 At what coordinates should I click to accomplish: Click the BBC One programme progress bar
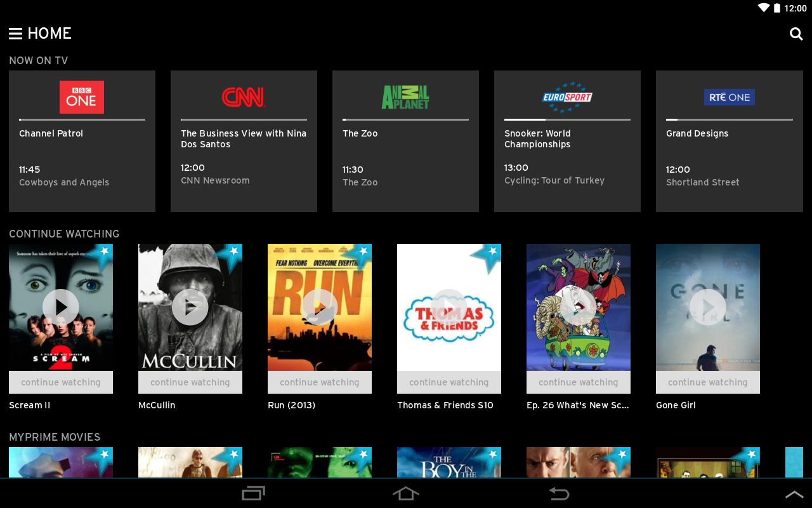(82, 119)
